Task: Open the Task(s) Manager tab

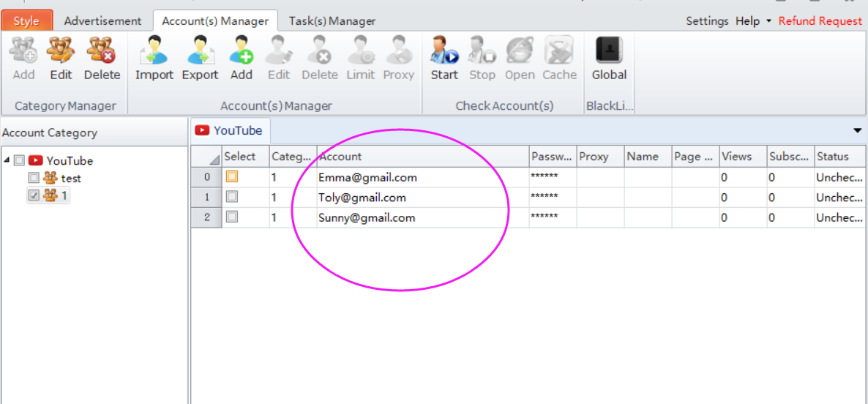Action: pyautogui.click(x=332, y=21)
